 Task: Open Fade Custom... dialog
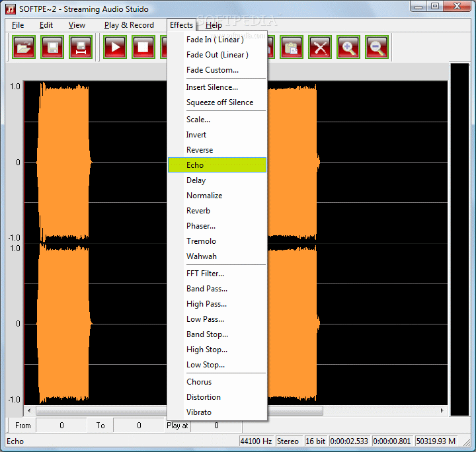click(x=217, y=70)
